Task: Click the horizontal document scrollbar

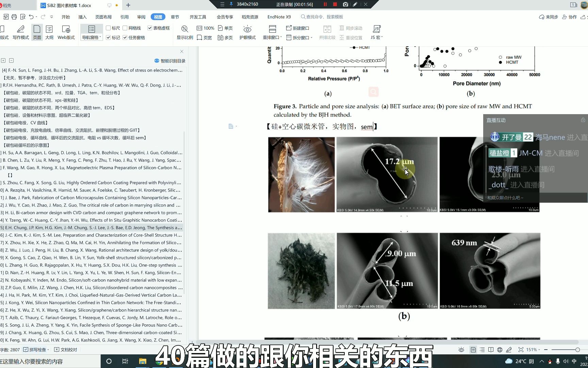Action: point(387,342)
